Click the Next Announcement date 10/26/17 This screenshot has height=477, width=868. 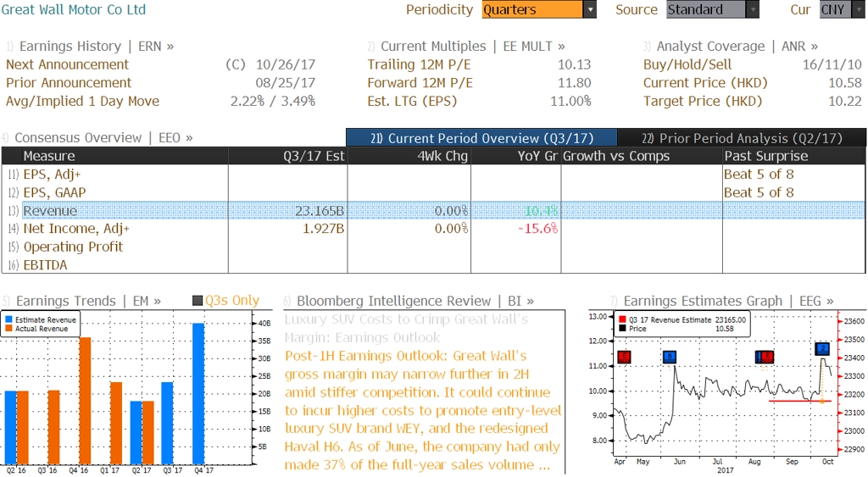[x=286, y=64]
